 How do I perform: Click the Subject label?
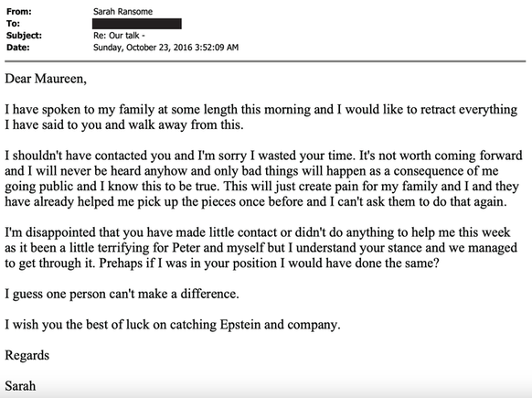(x=24, y=36)
